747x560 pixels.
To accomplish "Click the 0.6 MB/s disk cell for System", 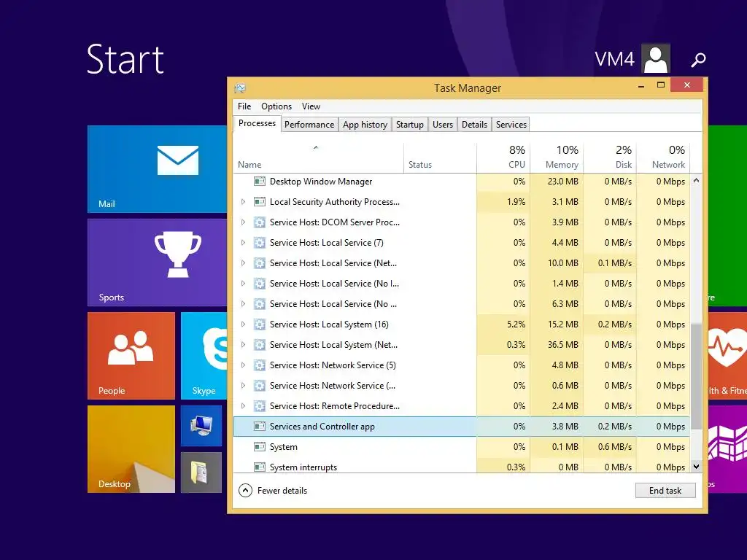I will [x=610, y=447].
